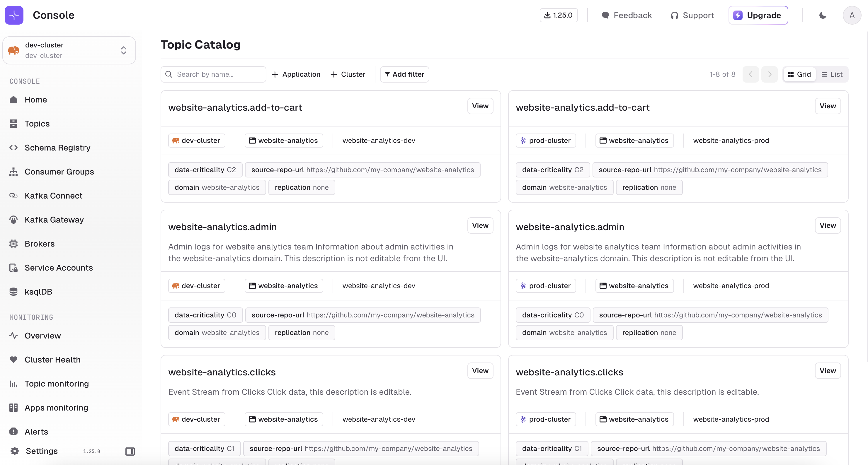Click data-criticality C2 tag on dev add-to-cart card

point(205,170)
